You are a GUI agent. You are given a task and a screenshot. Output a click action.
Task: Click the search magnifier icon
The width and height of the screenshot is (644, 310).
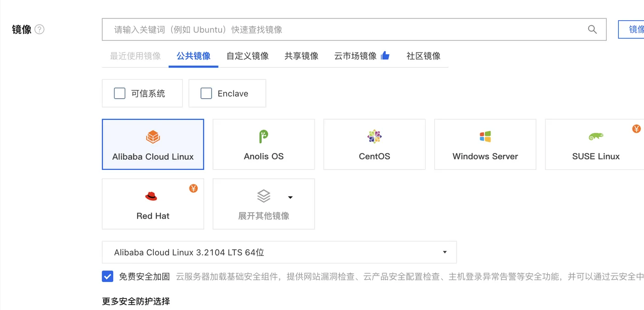592,29
